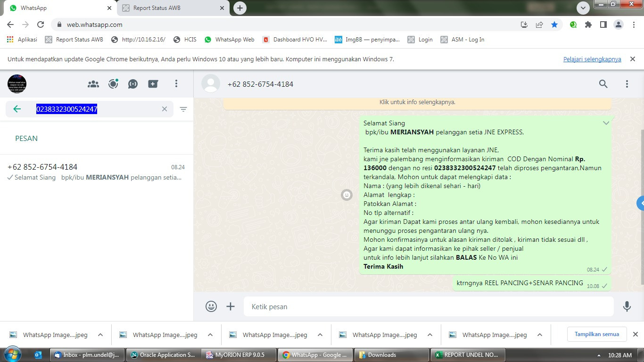The image size is (644, 362).
Task: Select the WhatsApp browser tab
Action: click(59, 8)
